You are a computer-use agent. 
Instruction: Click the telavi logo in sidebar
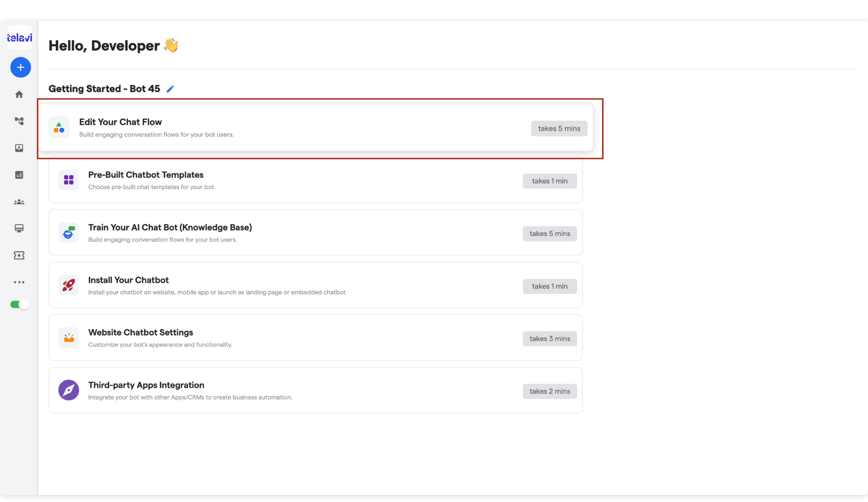(20, 38)
